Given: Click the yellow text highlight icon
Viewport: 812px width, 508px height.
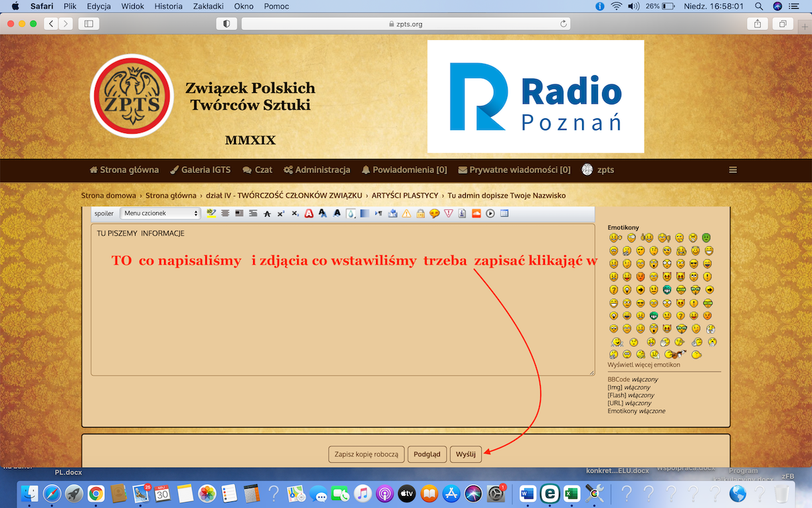Looking at the screenshot, I should coord(211,214).
